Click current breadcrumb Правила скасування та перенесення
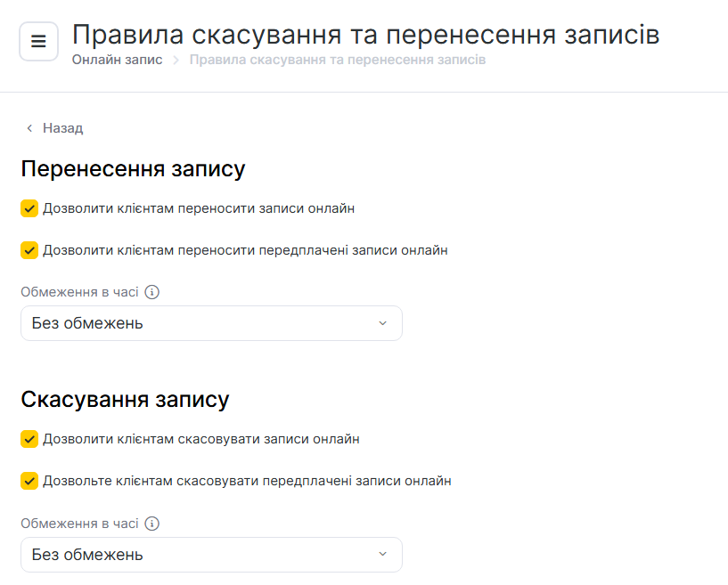Image resolution: width=728 pixels, height=585 pixels. click(338, 61)
